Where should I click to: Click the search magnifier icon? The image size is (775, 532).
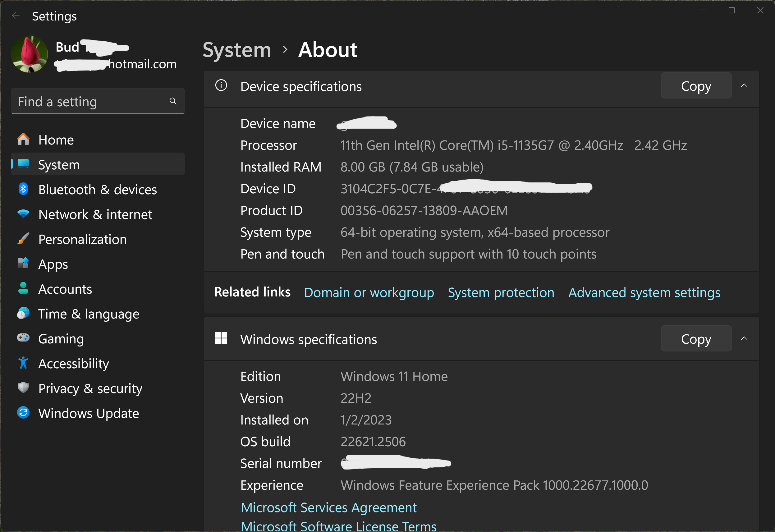coord(173,101)
